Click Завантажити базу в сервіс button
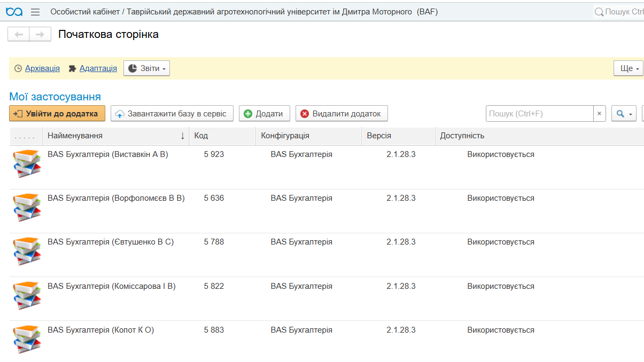Screen dimensions: 644x362 point(172,114)
